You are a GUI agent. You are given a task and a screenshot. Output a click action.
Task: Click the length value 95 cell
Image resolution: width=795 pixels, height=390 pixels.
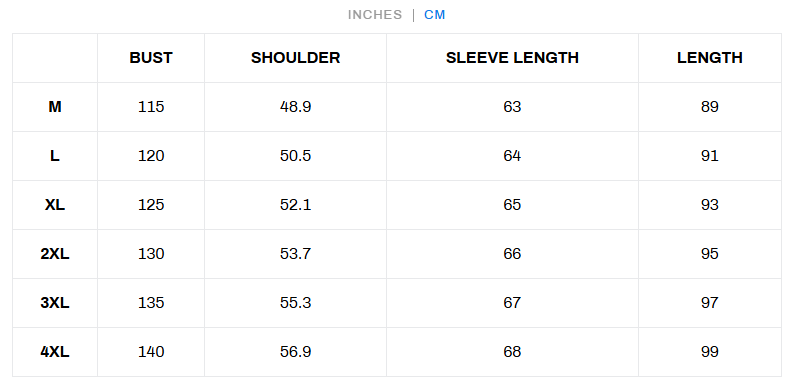click(x=710, y=254)
